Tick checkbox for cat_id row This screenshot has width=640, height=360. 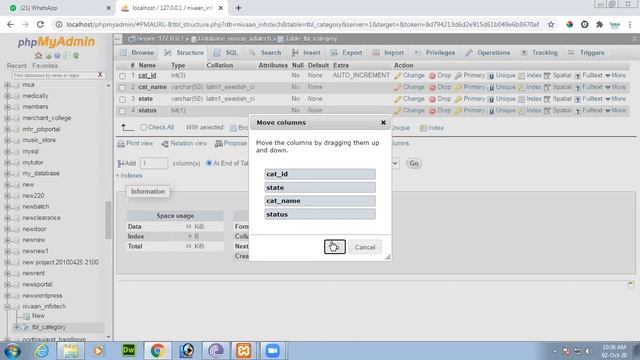(x=122, y=76)
